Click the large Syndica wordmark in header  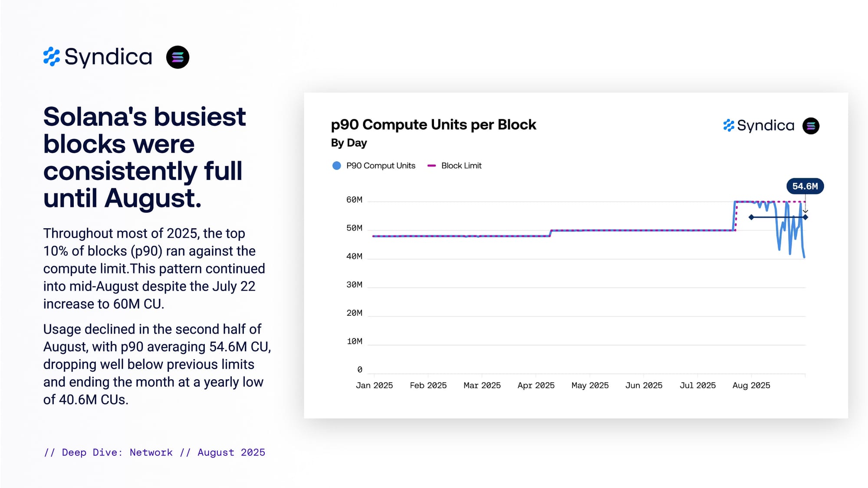pos(108,57)
